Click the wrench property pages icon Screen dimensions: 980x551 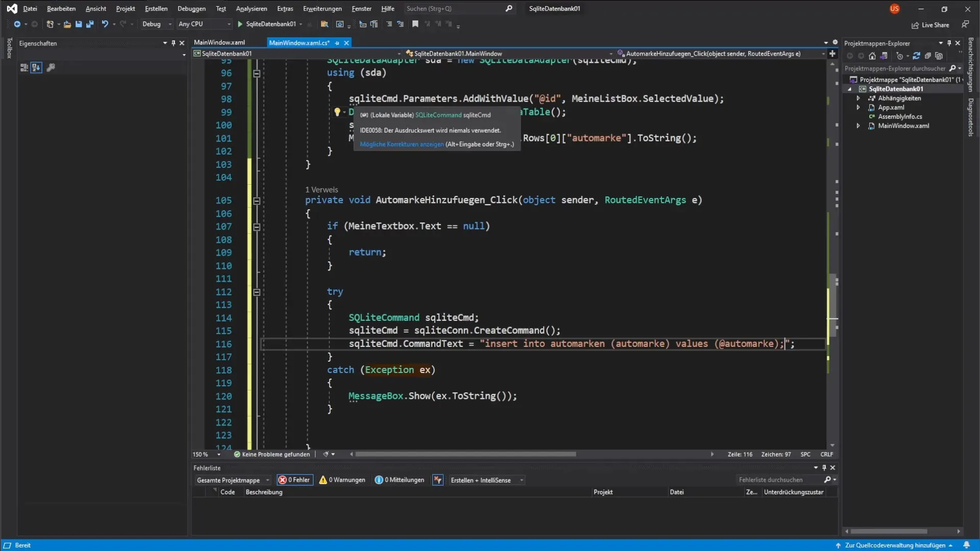pos(51,67)
